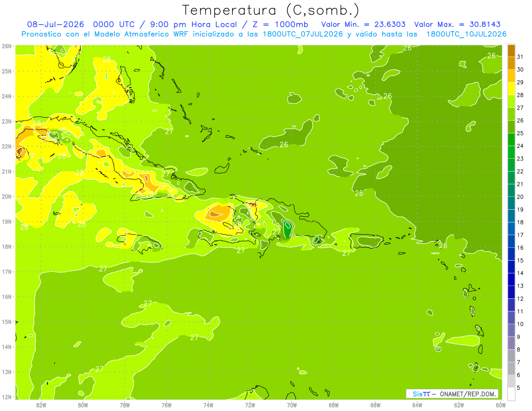Click the "76W" longitude axis label
The width and height of the screenshot is (532, 411).
(167, 405)
